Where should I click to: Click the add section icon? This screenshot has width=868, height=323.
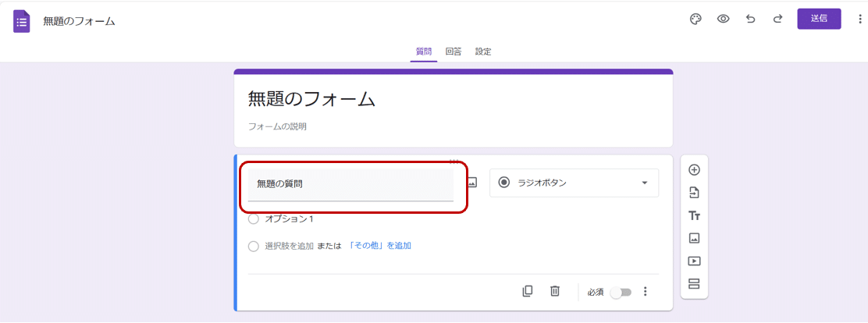[x=694, y=284]
